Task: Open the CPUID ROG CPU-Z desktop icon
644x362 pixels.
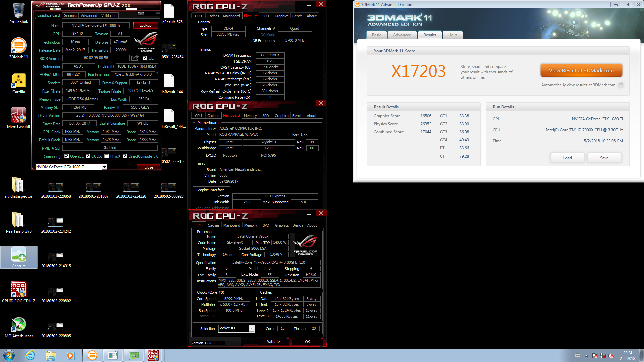Action: click(x=19, y=292)
